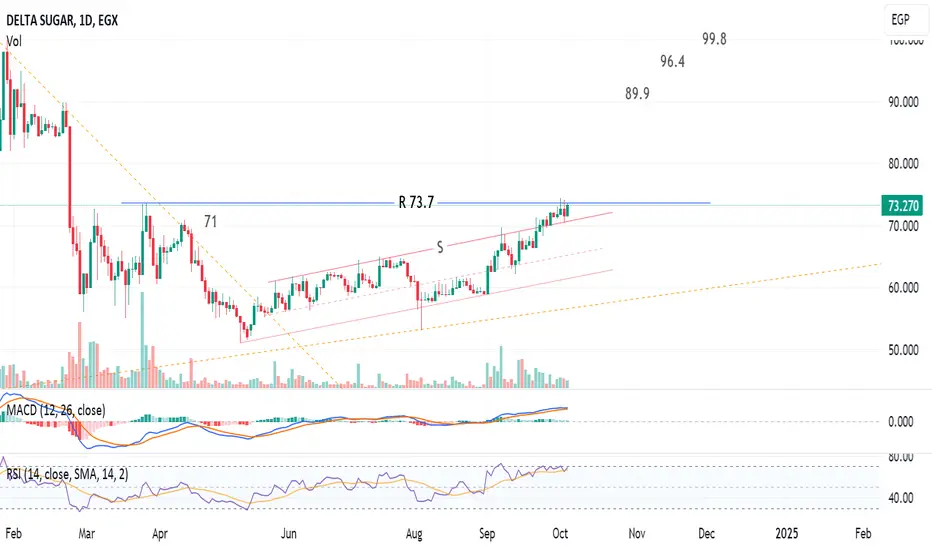Click the 73.270 current price tag
The image size is (932, 550).
903,206
